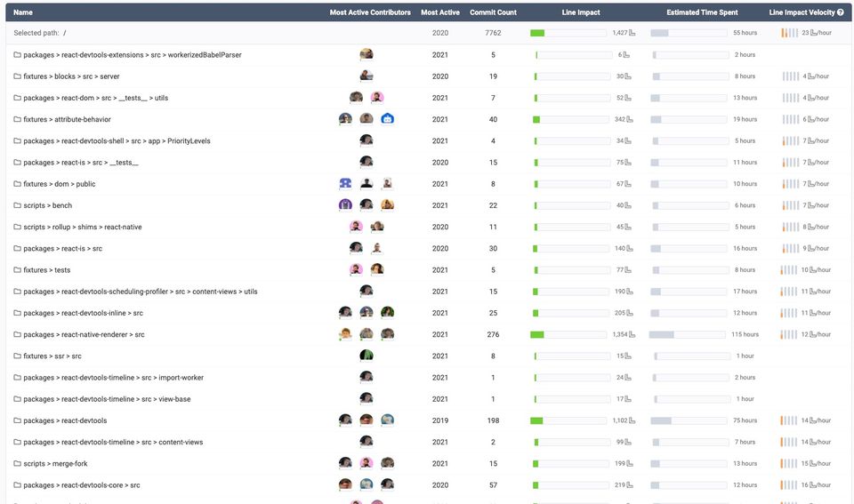Click contributor avatar in scheduling-profiler utils row
The image size is (854, 504).
367,291
